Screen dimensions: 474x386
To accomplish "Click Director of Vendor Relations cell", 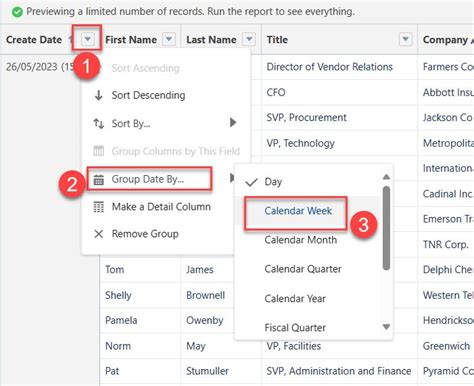I will [x=330, y=67].
